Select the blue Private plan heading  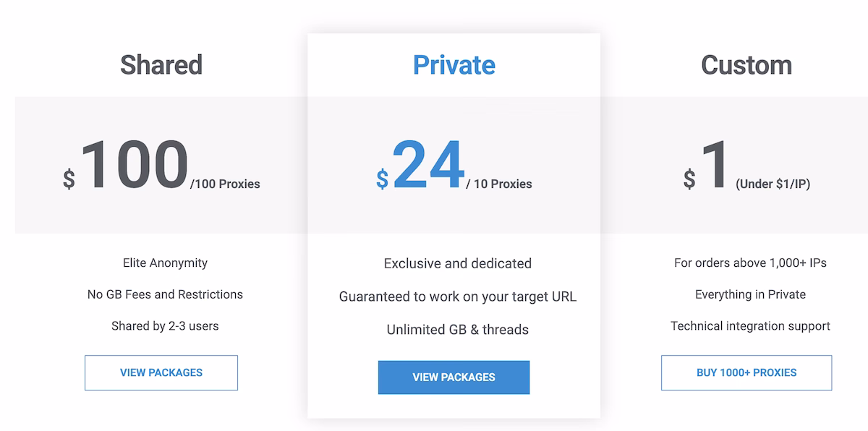[x=454, y=65]
